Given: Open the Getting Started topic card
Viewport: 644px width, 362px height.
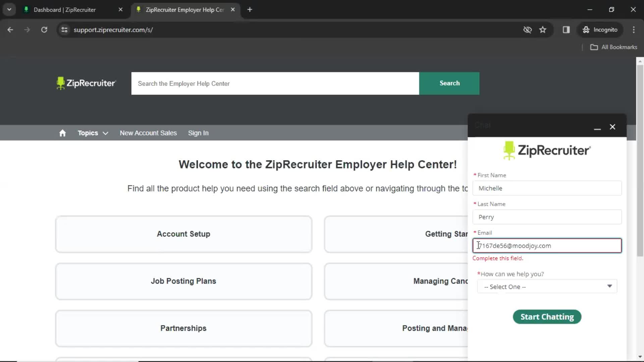Looking at the screenshot, I should click(x=396, y=234).
